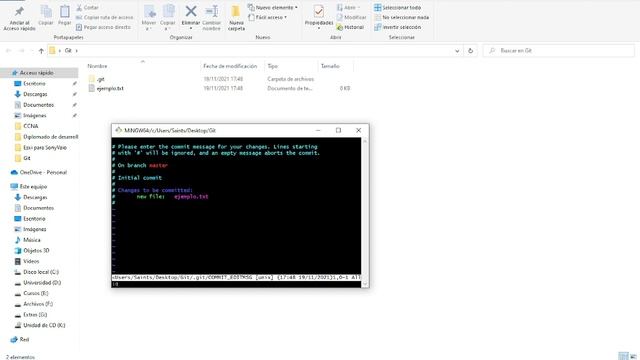This screenshot has height=360, width=640.
Task: Maximize the MINGW64 terminal window
Action: [338, 130]
